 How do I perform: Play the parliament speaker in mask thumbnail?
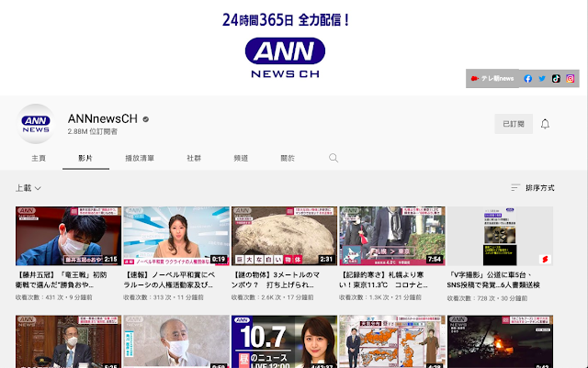68,341
